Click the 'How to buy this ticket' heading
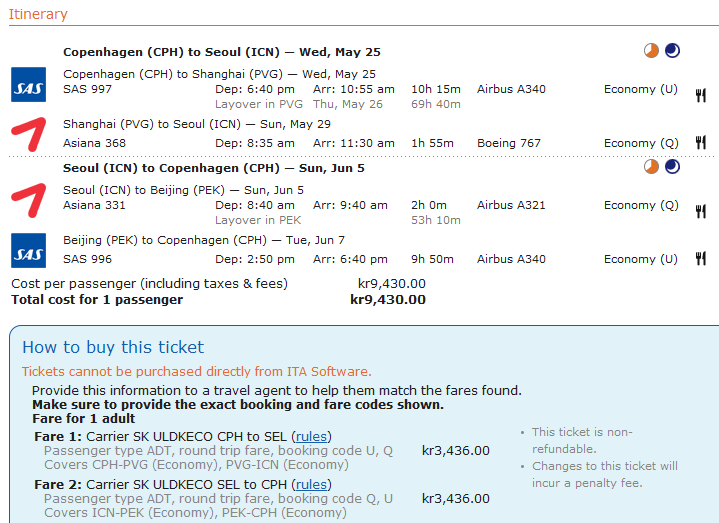This screenshot has width=719, height=523. [x=113, y=348]
